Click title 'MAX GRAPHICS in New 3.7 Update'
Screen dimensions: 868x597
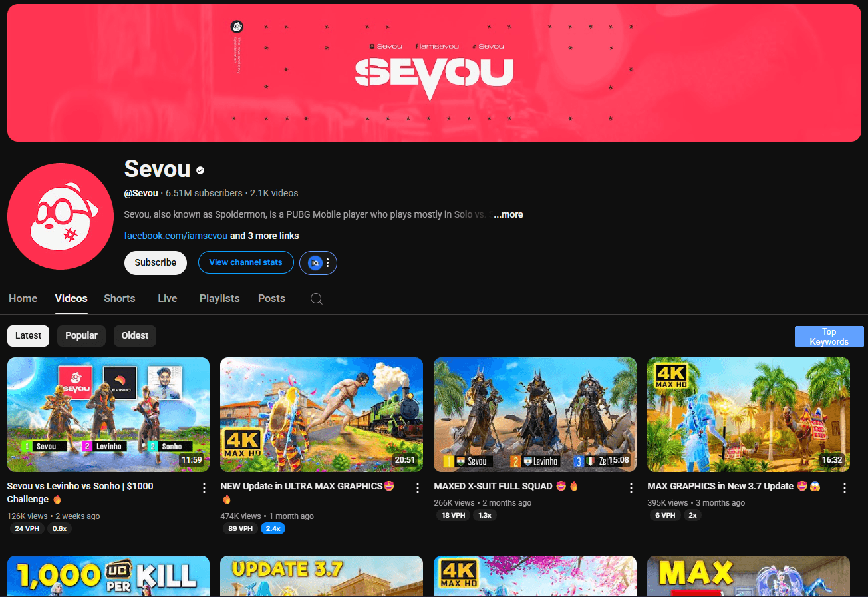(x=734, y=486)
